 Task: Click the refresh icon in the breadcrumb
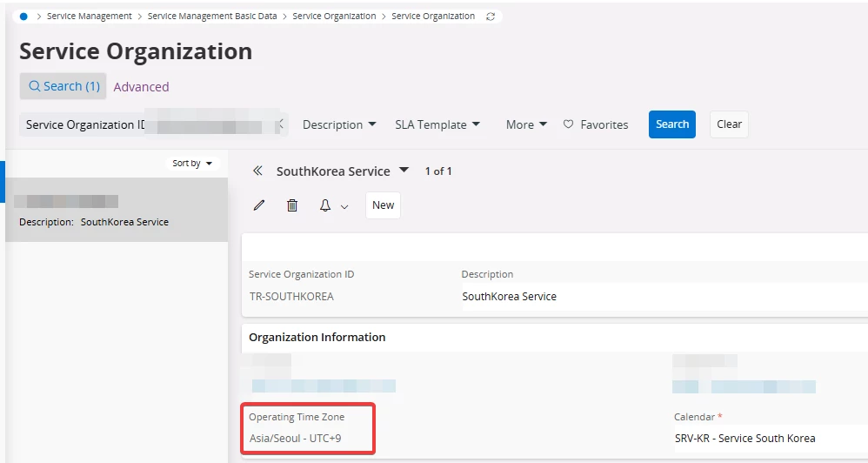[x=491, y=17]
